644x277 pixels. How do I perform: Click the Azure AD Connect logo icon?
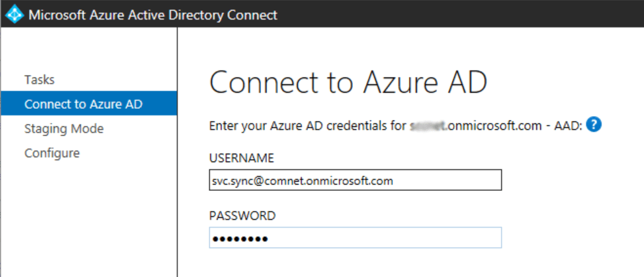[x=14, y=14]
